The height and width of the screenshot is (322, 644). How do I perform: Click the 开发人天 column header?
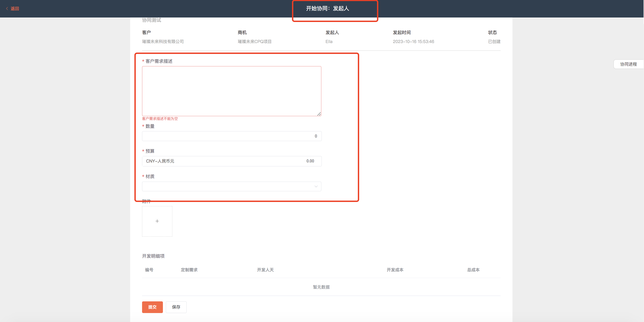(265, 270)
